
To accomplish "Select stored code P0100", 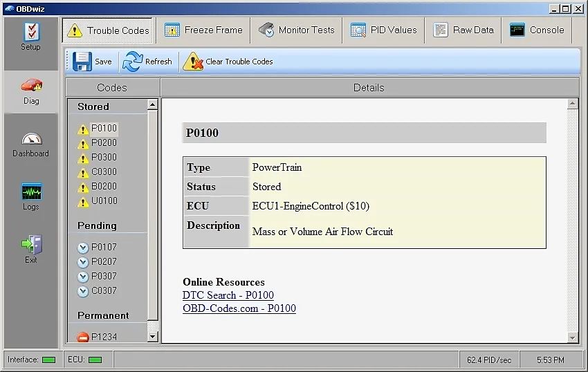I will point(104,128).
